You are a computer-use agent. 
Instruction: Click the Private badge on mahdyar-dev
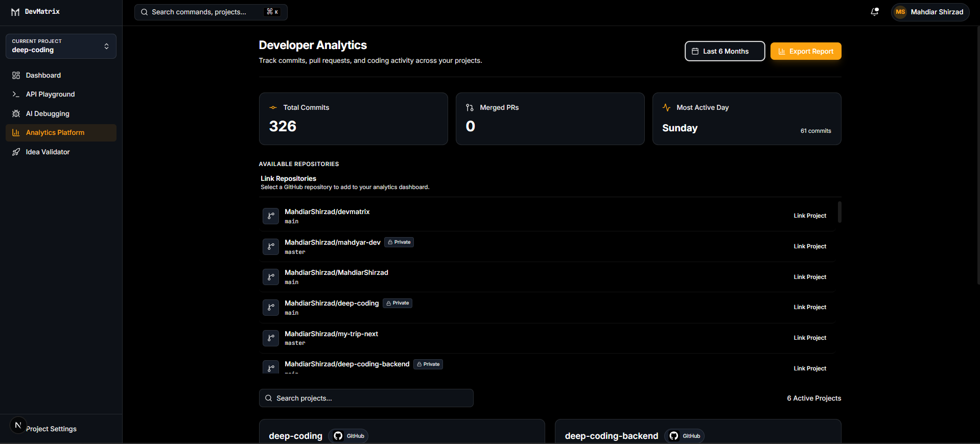point(399,242)
